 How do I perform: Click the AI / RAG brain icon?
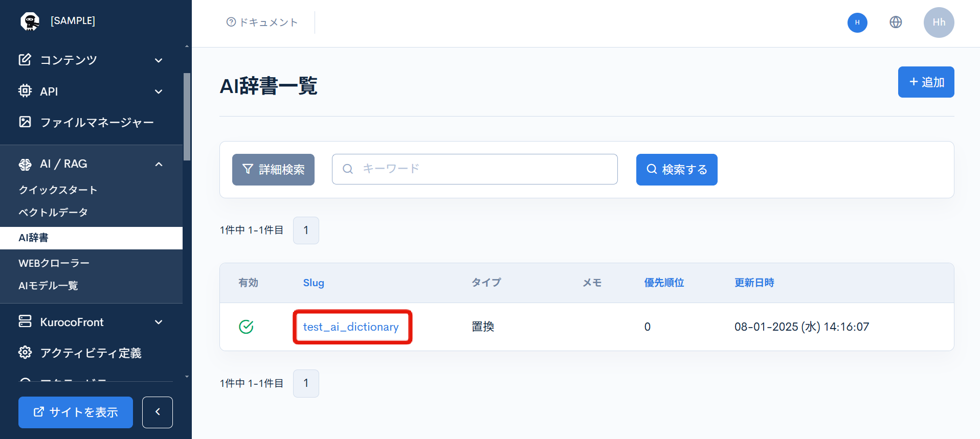pos(25,164)
